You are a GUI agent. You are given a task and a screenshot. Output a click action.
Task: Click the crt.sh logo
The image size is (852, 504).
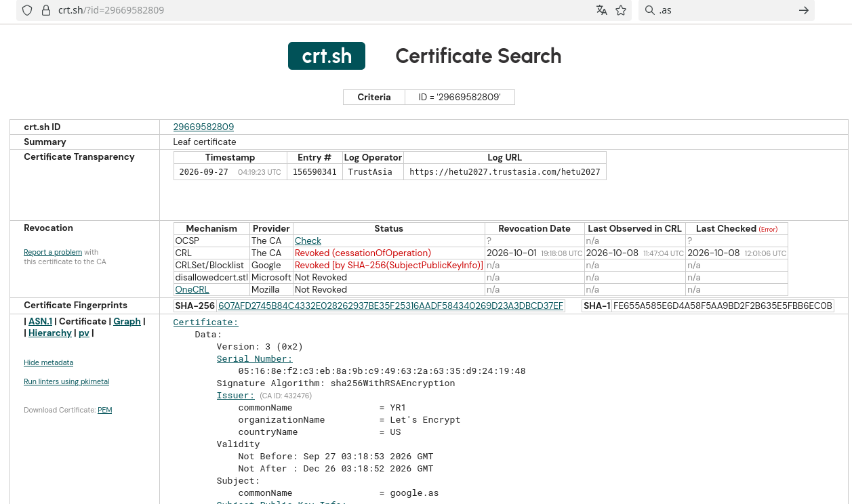click(x=327, y=56)
